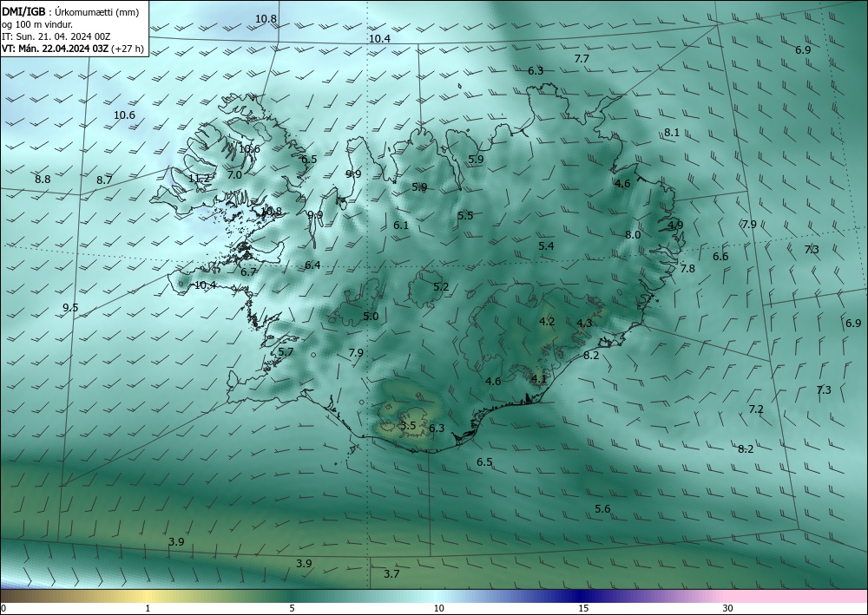
Task: Click the 5.7 value in the southwest
Action: coord(286,352)
